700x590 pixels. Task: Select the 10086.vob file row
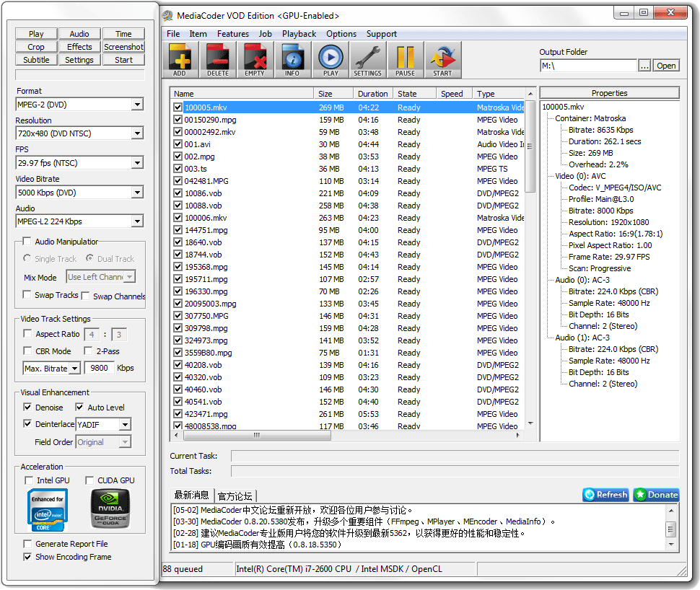coord(349,193)
